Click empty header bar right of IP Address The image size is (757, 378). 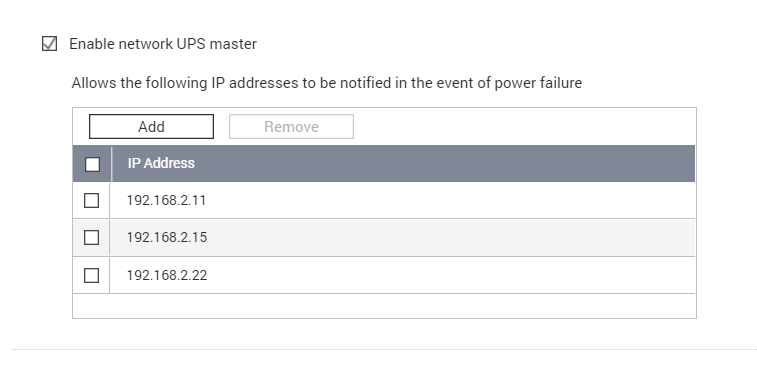tap(444, 164)
